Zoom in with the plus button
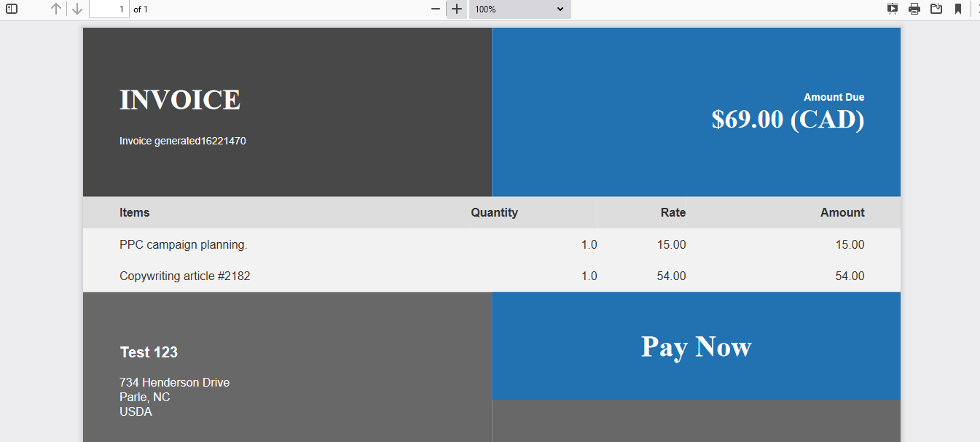The height and width of the screenshot is (442, 980). [x=457, y=9]
